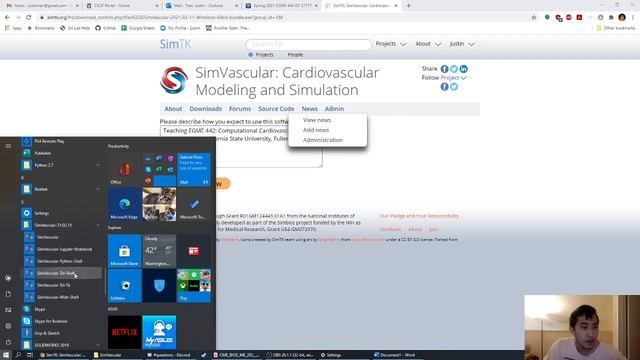640x360 pixels.
Task: Open Pictures icon in Start sidebar
Action: [8, 310]
